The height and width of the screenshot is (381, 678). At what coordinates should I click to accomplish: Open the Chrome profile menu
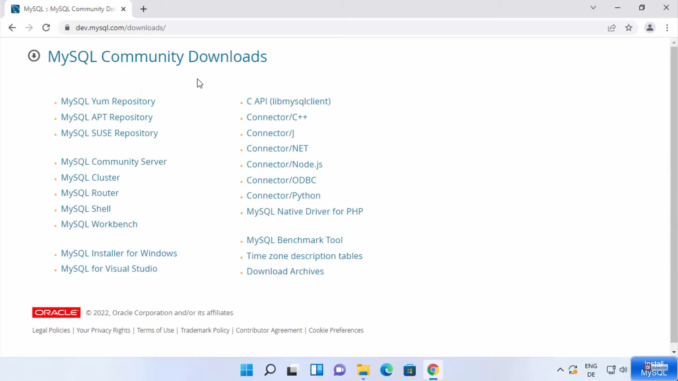point(649,28)
